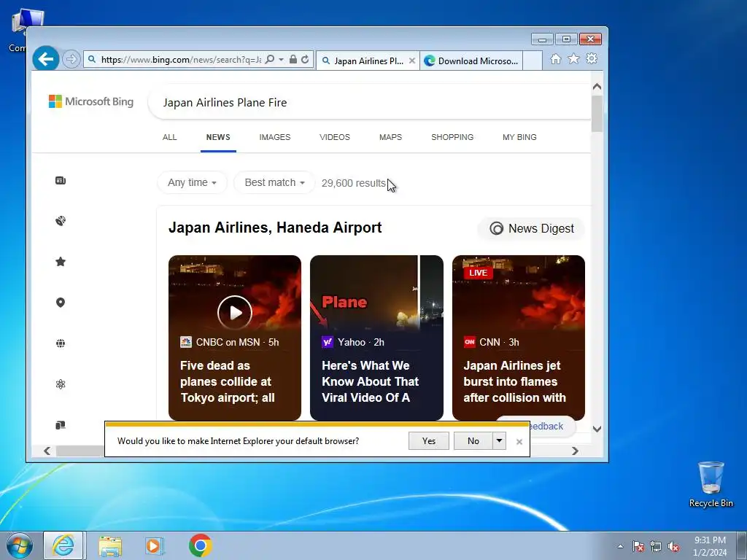The width and height of the screenshot is (747, 560).
Task: Select the MAPS search tab
Action: point(391,137)
